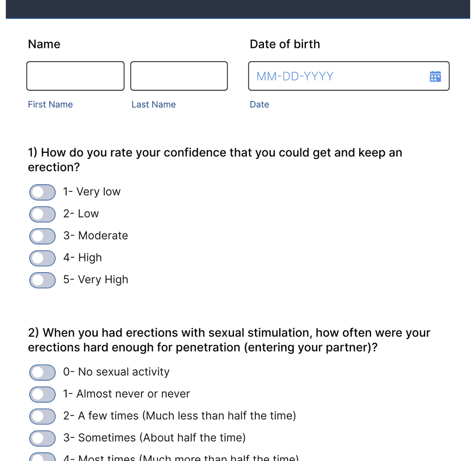
Task: Select "3- Sometimes (About half the time)"
Action: coord(42,438)
